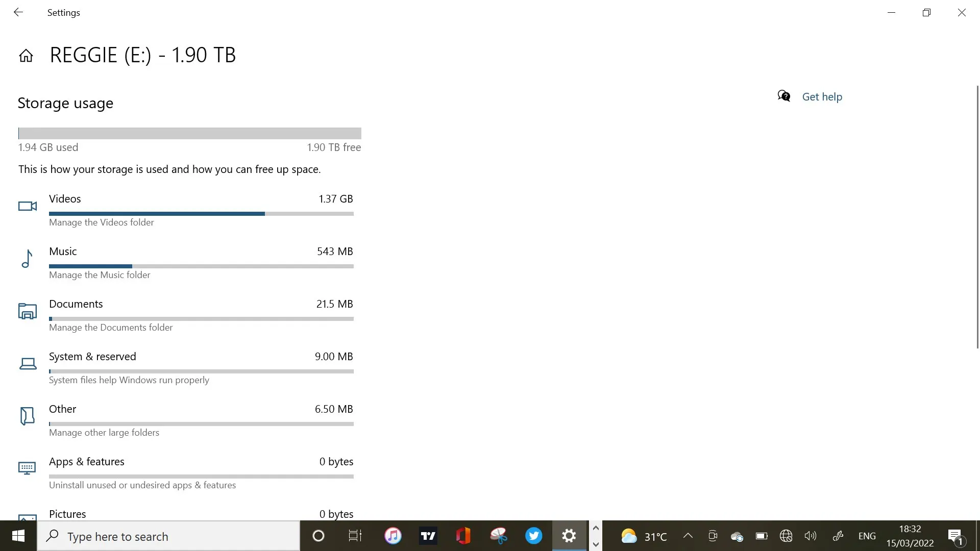Viewport: 980px width, 551px height.
Task: Go back using the Settings back arrow
Action: [x=18, y=12]
